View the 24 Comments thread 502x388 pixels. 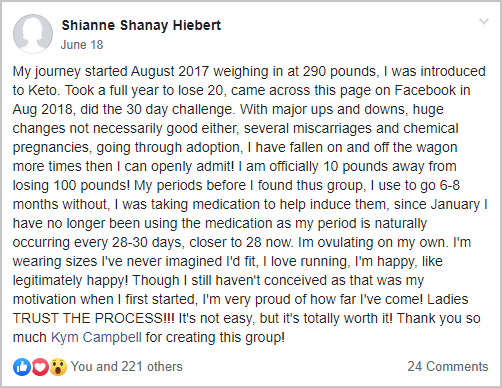click(x=448, y=366)
